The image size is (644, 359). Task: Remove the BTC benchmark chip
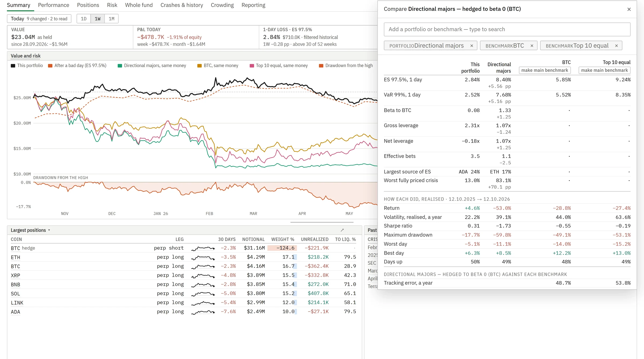coord(532,46)
